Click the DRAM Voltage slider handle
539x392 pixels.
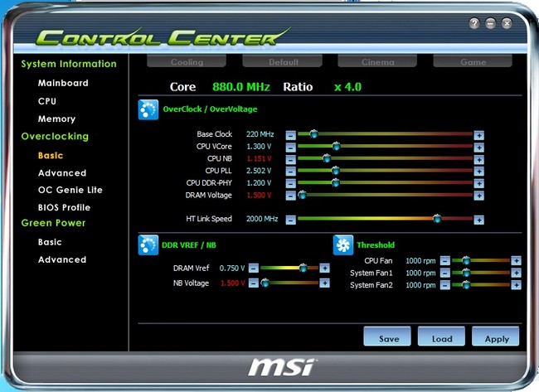point(303,195)
